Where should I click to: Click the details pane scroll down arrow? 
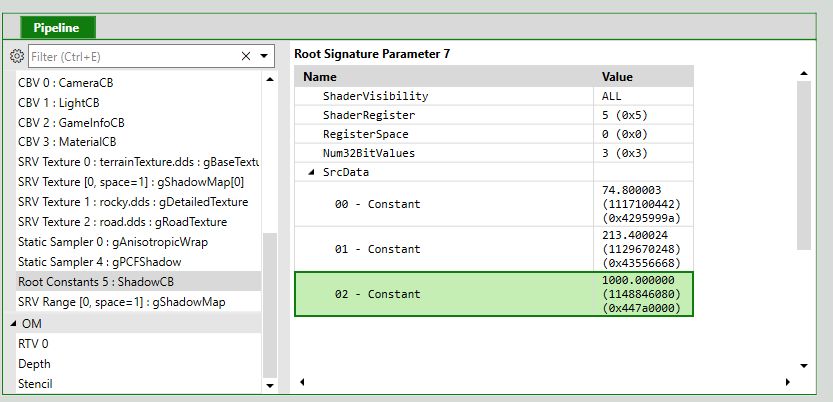[804, 366]
